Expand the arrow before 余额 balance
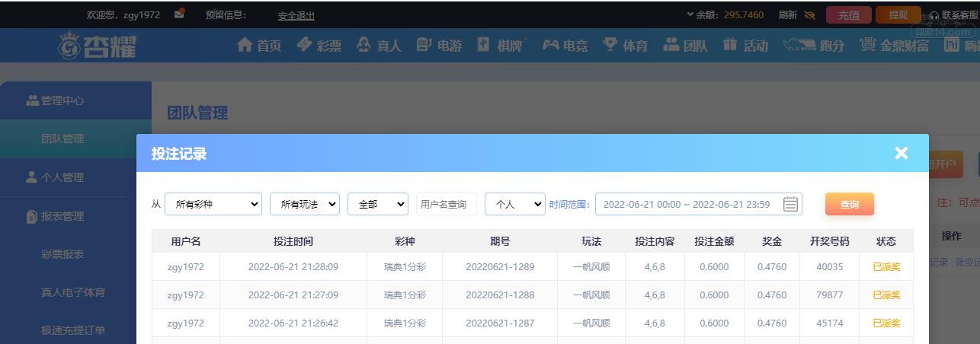The height and width of the screenshot is (344, 980). click(690, 14)
